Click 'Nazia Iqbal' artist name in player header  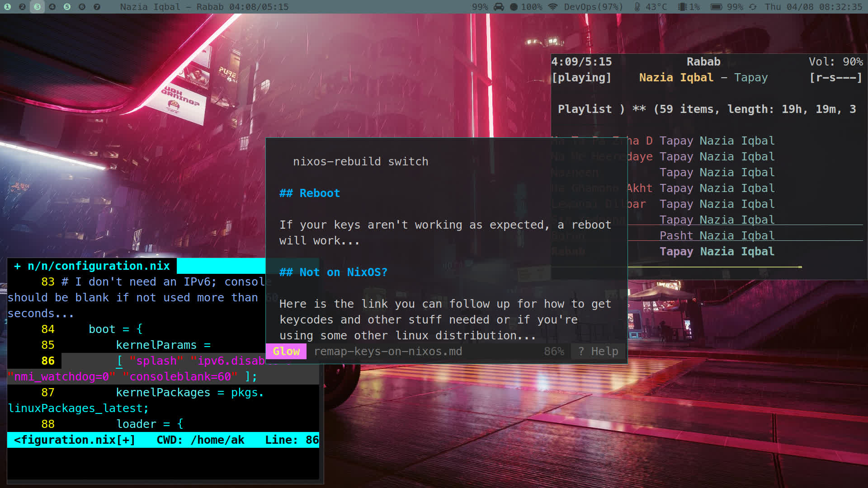click(x=676, y=77)
